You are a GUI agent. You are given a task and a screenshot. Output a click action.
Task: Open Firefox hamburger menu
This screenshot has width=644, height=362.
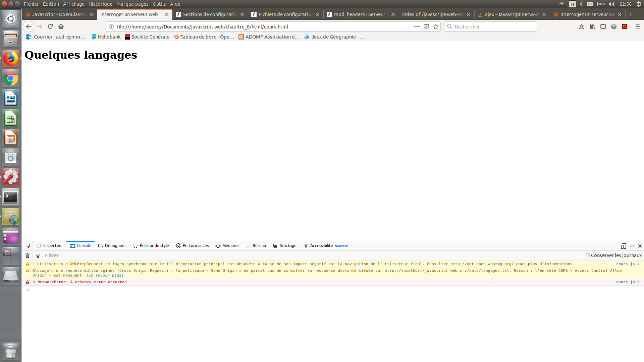coord(638,26)
